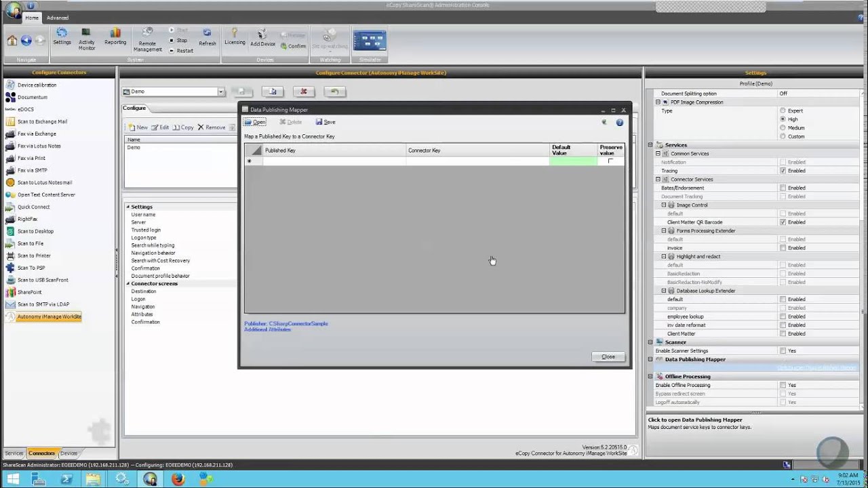The height and width of the screenshot is (488, 868).
Task: Collapse the Scanner section
Action: (650, 342)
